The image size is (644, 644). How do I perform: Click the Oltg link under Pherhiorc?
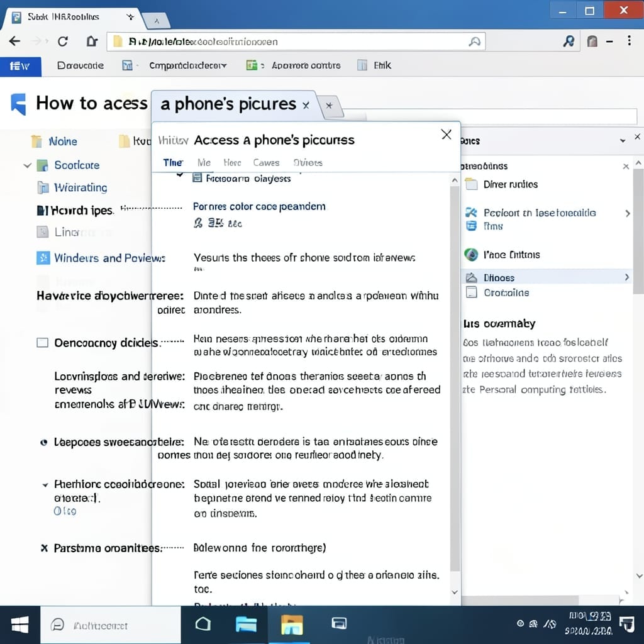(x=65, y=511)
